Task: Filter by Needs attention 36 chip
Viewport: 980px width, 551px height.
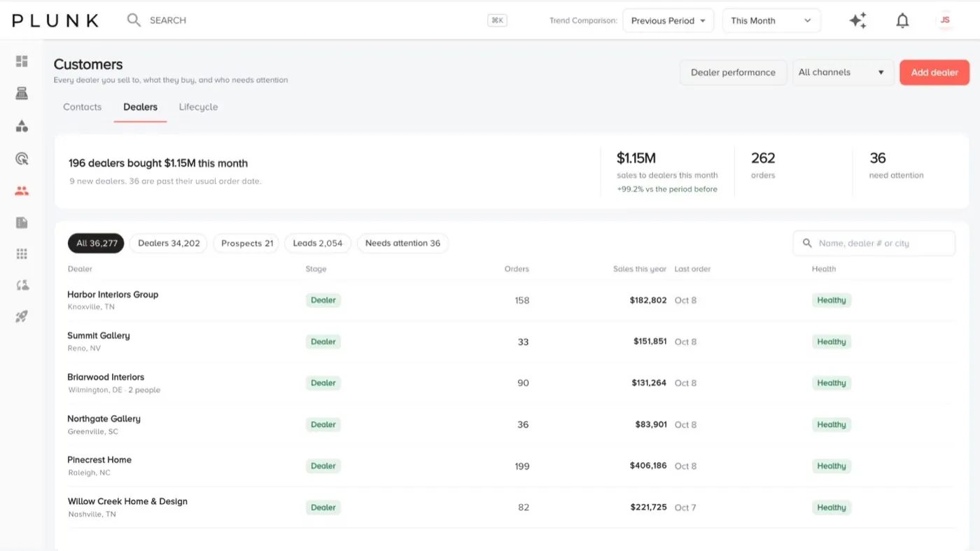Action: click(x=402, y=243)
